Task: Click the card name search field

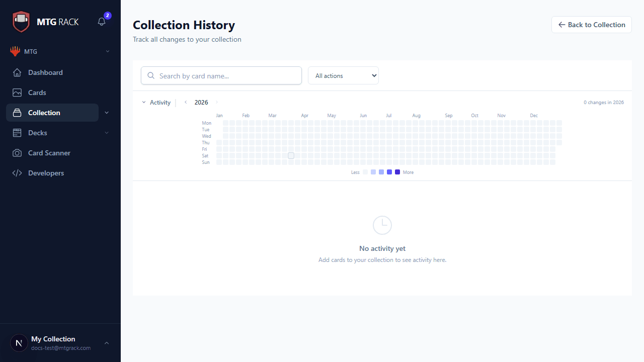Action: [x=221, y=75]
